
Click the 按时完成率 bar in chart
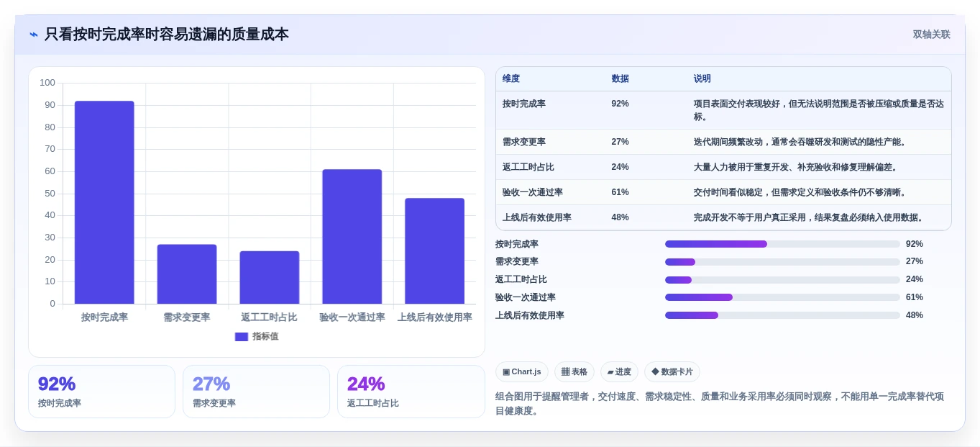[104, 202]
